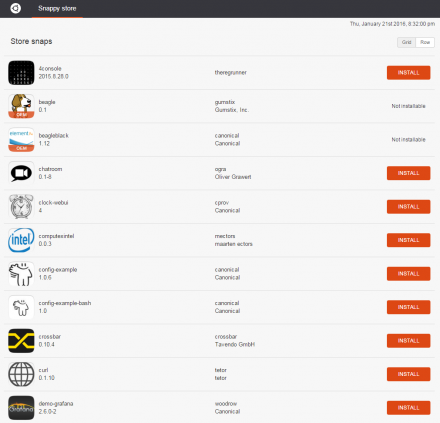The image size is (440, 423).
Task: Open config-example snap name link
Action: [x=58, y=270]
